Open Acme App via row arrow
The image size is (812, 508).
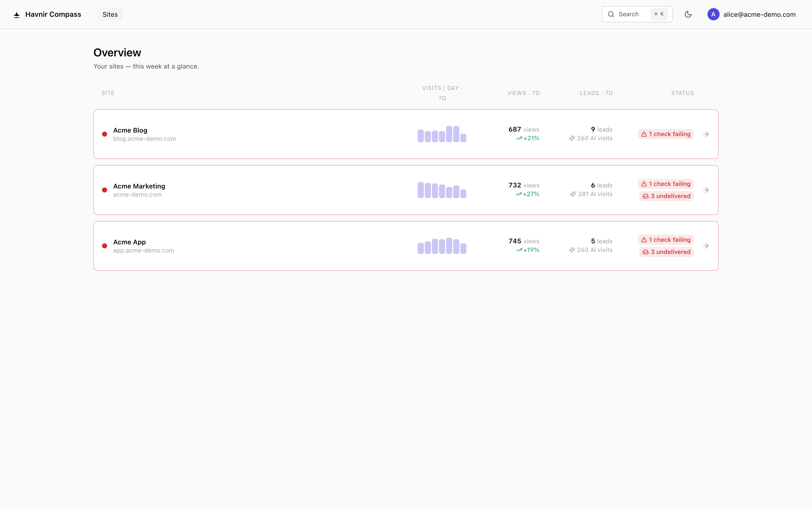click(x=706, y=246)
